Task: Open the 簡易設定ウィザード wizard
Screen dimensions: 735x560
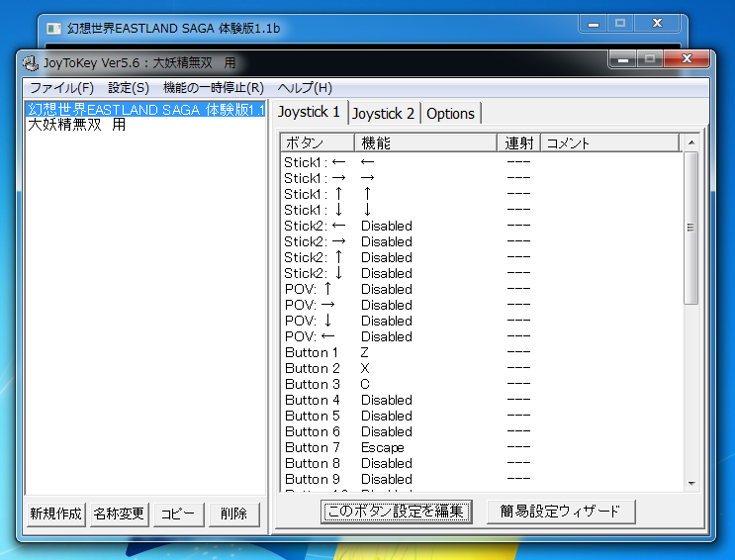Action: (x=561, y=512)
